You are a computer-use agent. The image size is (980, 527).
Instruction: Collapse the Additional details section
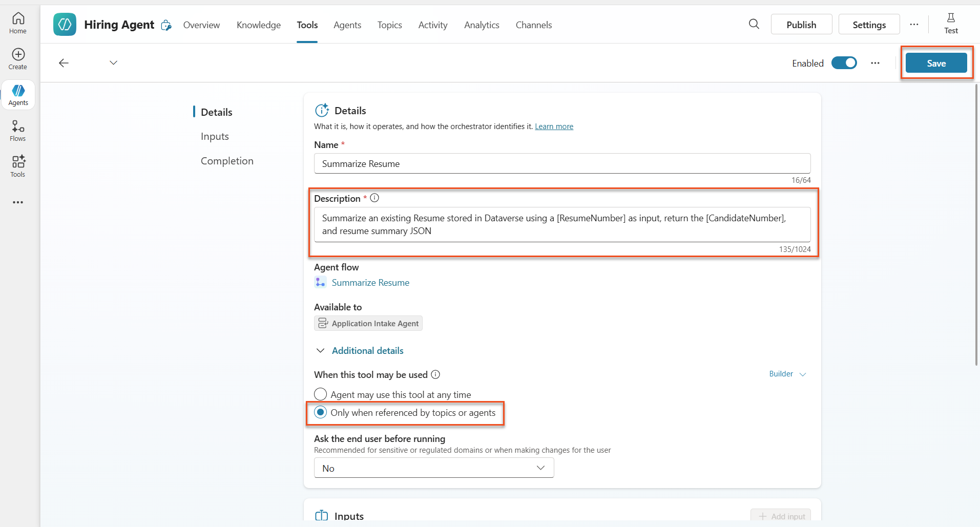pyautogui.click(x=320, y=350)
